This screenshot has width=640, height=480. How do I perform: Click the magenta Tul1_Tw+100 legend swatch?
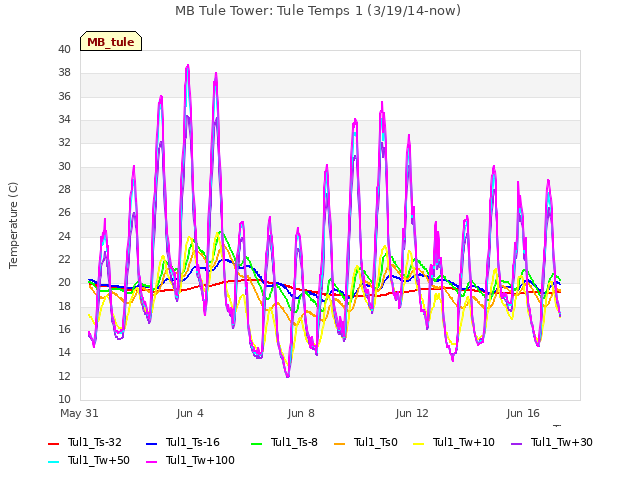[151, 461]
